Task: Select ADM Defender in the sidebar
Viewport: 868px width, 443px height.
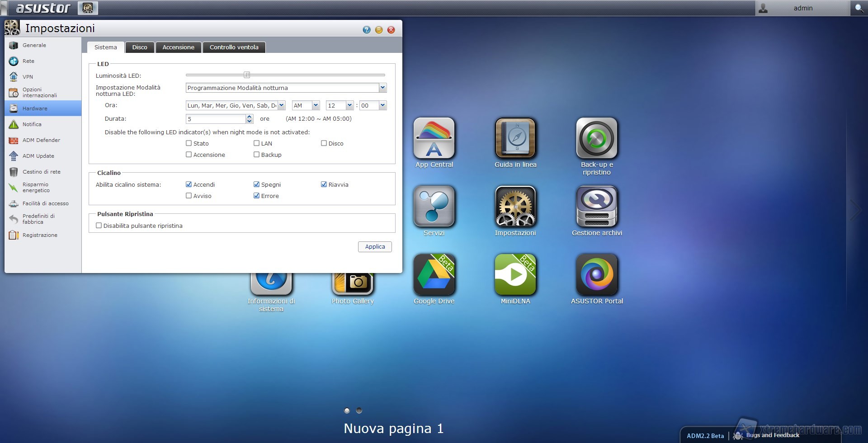Action: tap(41, 140)
